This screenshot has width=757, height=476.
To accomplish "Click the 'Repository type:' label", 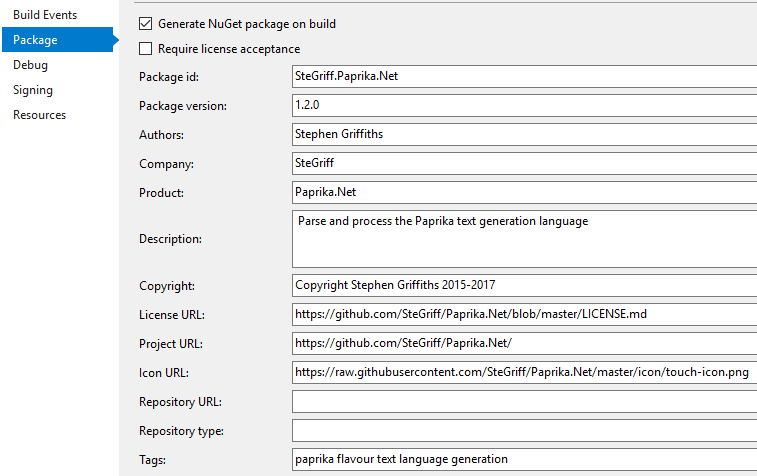I will tap(182, 431).
